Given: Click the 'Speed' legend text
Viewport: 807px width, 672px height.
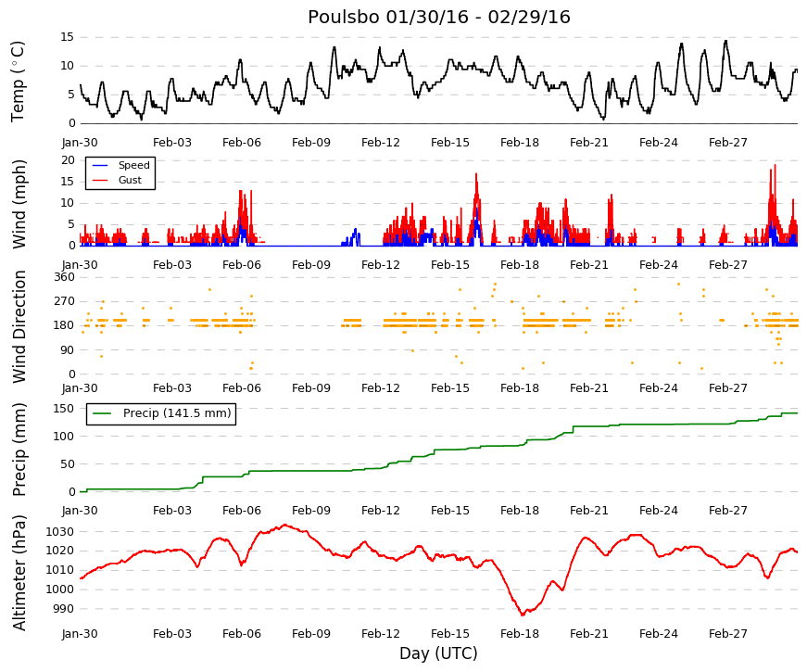Looking at the screenshot, I should (133, 165).
